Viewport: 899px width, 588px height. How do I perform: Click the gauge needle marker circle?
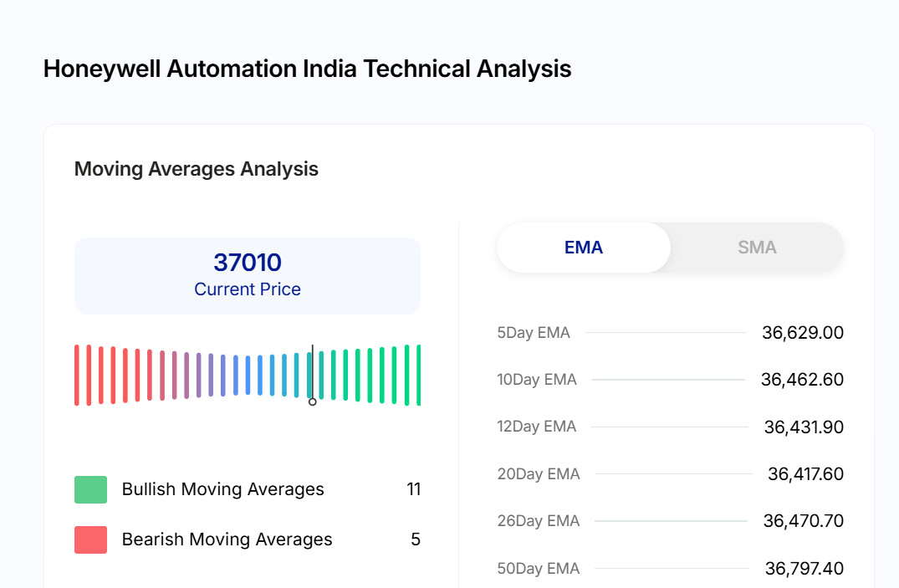click(313, 402)
